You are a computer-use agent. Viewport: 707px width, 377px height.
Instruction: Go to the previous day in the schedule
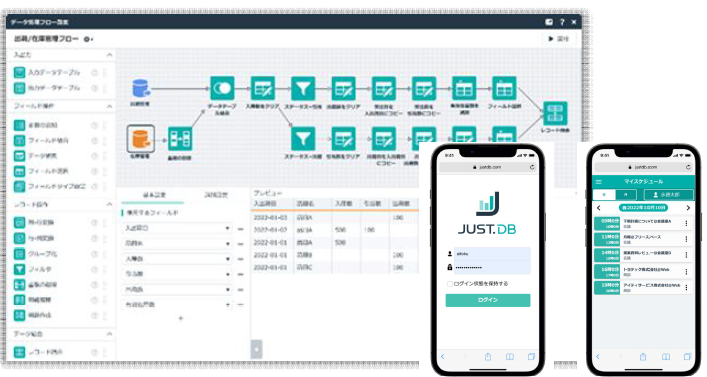599,208
